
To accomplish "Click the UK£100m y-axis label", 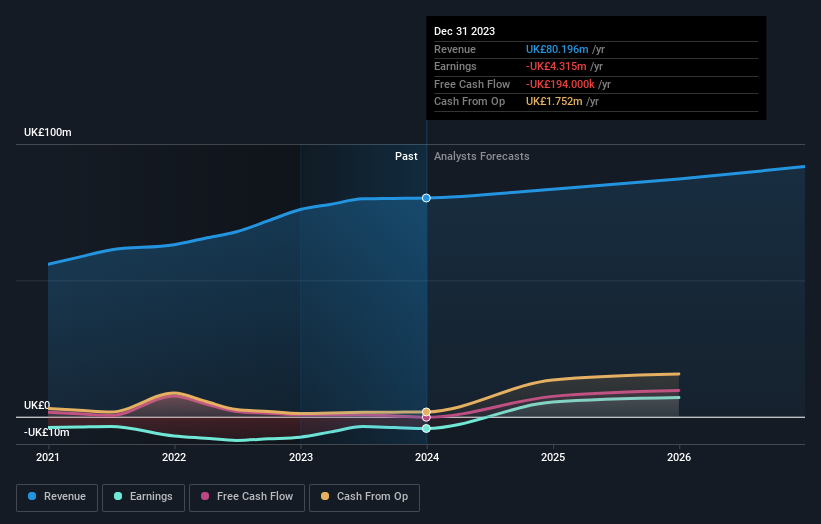I will (48, 132).
